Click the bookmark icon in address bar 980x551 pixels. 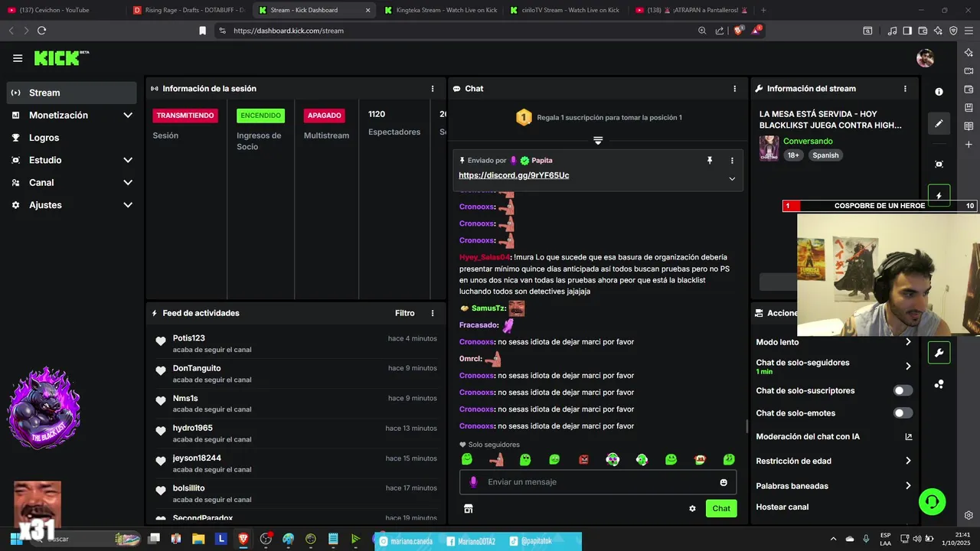coord(202,31)
